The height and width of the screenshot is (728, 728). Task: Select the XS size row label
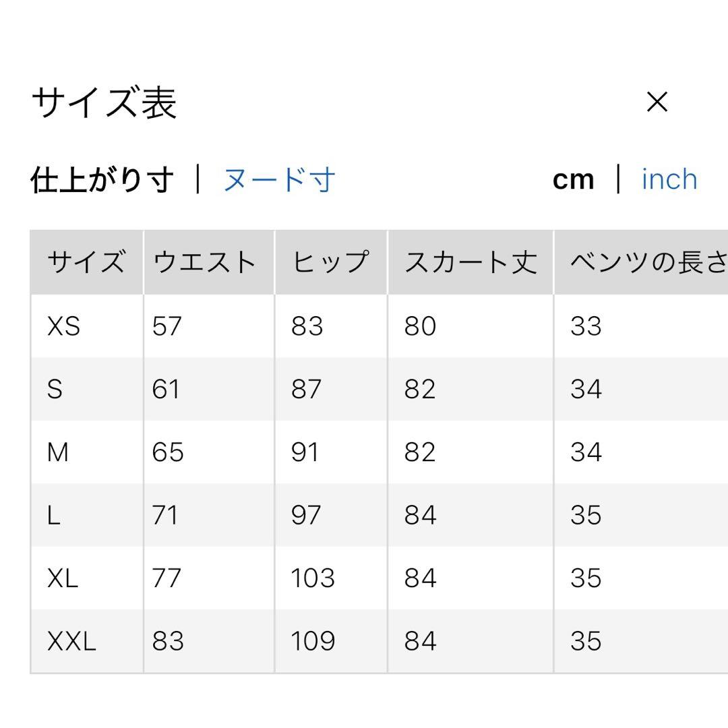[x=63, y=326]
